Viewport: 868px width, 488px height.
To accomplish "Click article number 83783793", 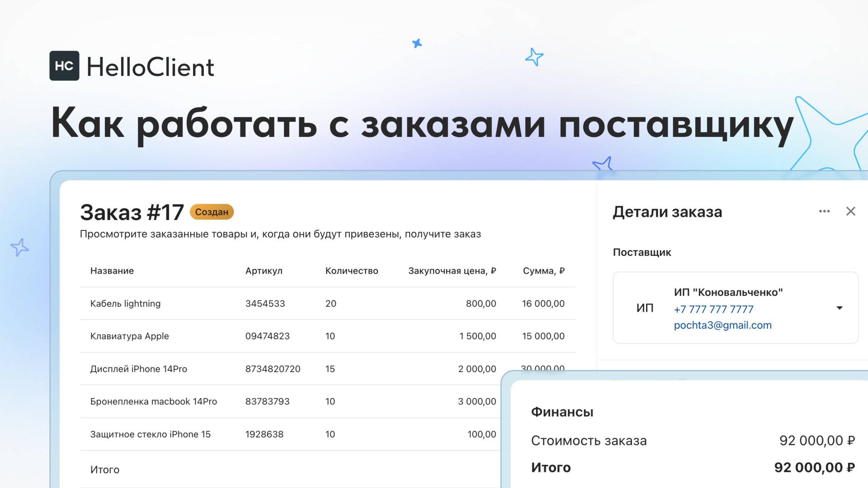I will (x=267, y=402).
